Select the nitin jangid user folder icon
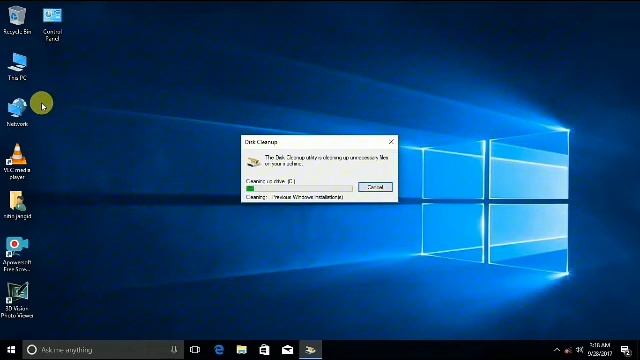Viewport: 640px width, 360px height. pos(17,205)
